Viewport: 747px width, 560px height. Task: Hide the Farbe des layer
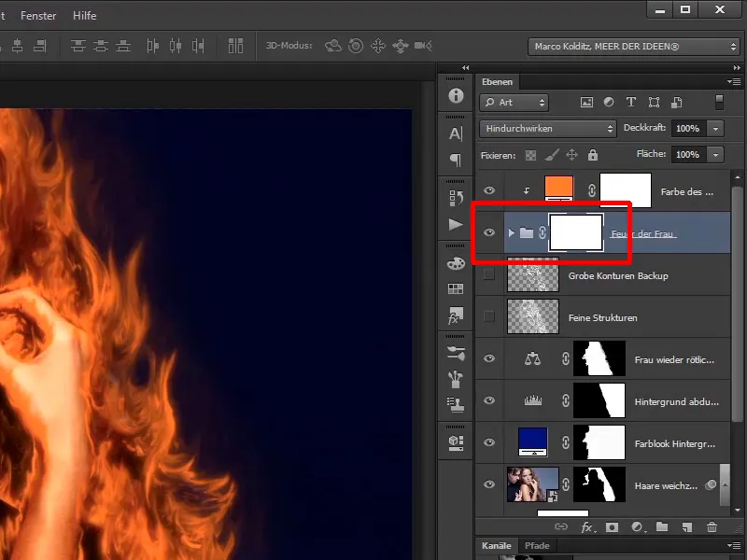pyautogui.click(x=489, y=190)
